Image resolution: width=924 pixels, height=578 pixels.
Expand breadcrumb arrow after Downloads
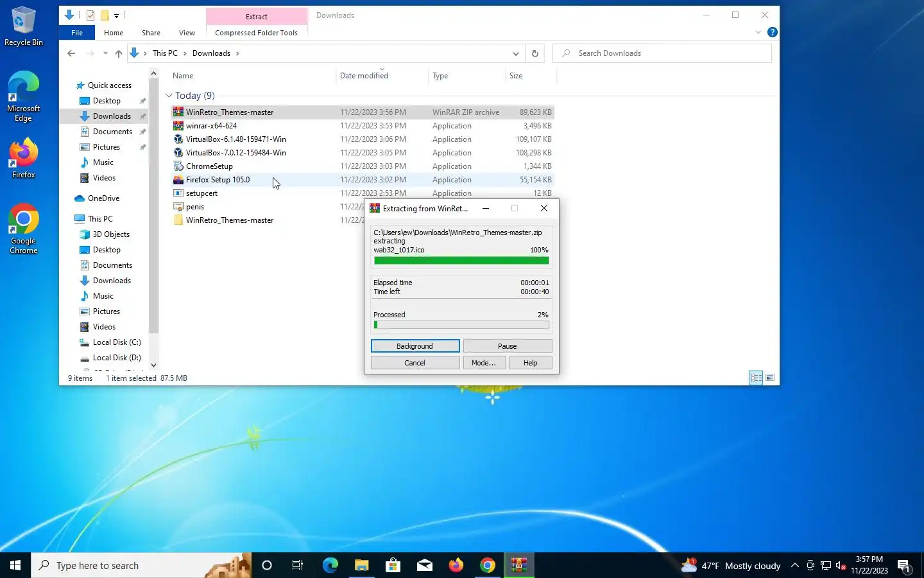[x=237, y=53]
